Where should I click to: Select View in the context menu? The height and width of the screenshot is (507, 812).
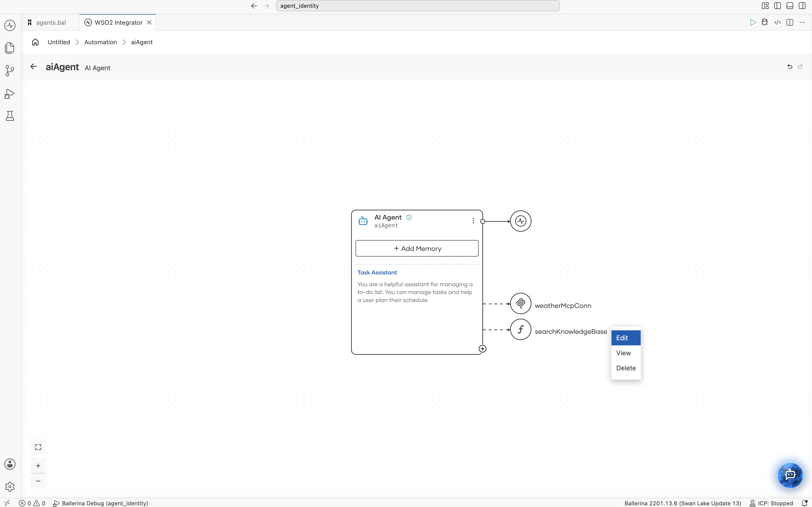click(626, 353)
